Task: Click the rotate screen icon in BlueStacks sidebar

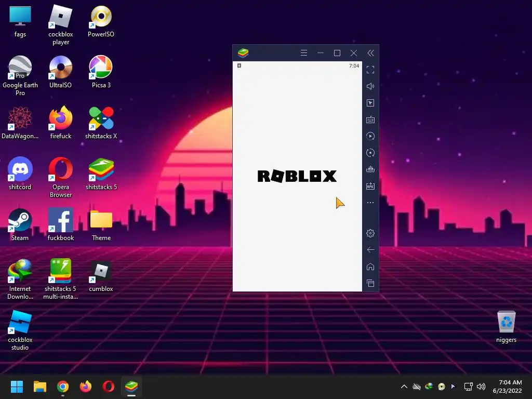Action: [370, 153]
